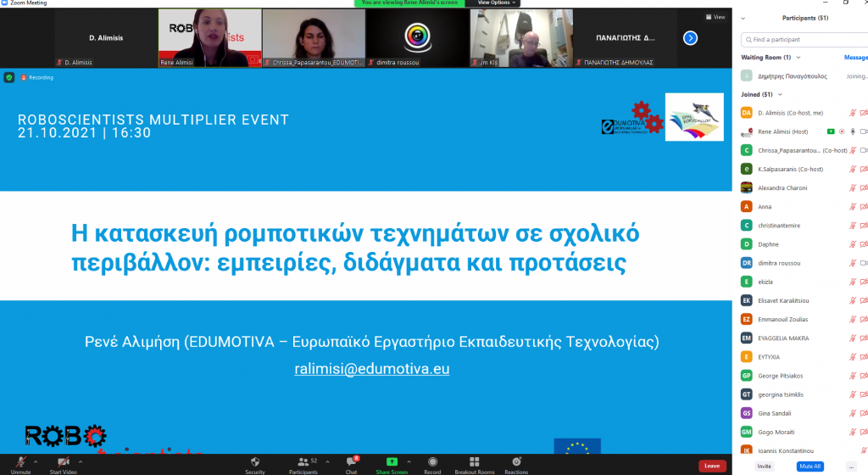
Task: Toggle Daphne's muted mic icon
Action: pos(853,244)
